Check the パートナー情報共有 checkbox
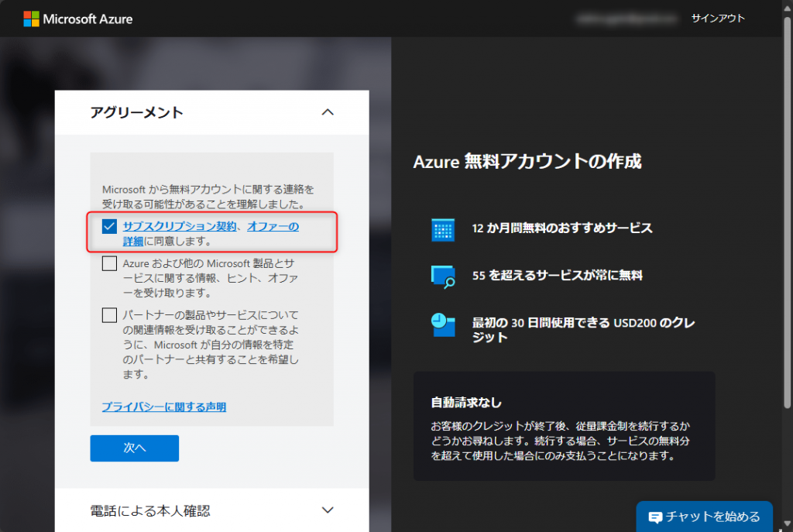The height and width of the screenshot is (532, 793). pos(109,315)
